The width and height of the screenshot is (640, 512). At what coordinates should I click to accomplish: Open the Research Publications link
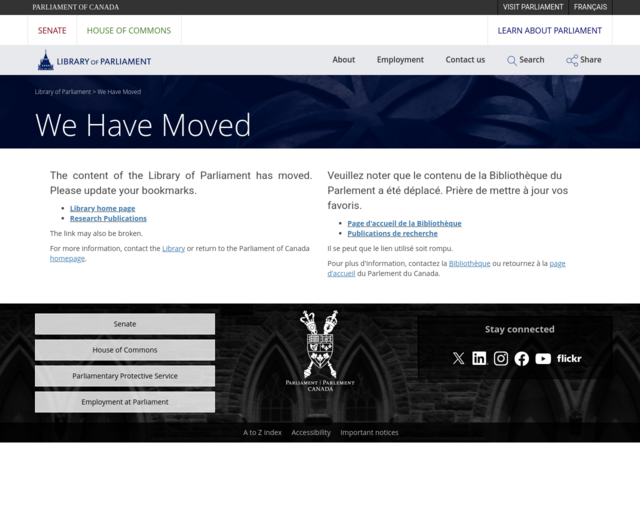point(108,218)
